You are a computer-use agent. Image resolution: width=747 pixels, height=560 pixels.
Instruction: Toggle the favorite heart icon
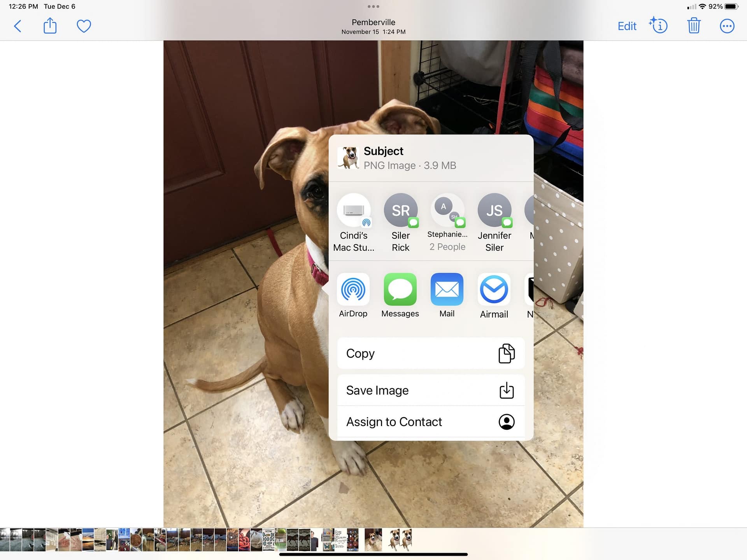point(84,26)
